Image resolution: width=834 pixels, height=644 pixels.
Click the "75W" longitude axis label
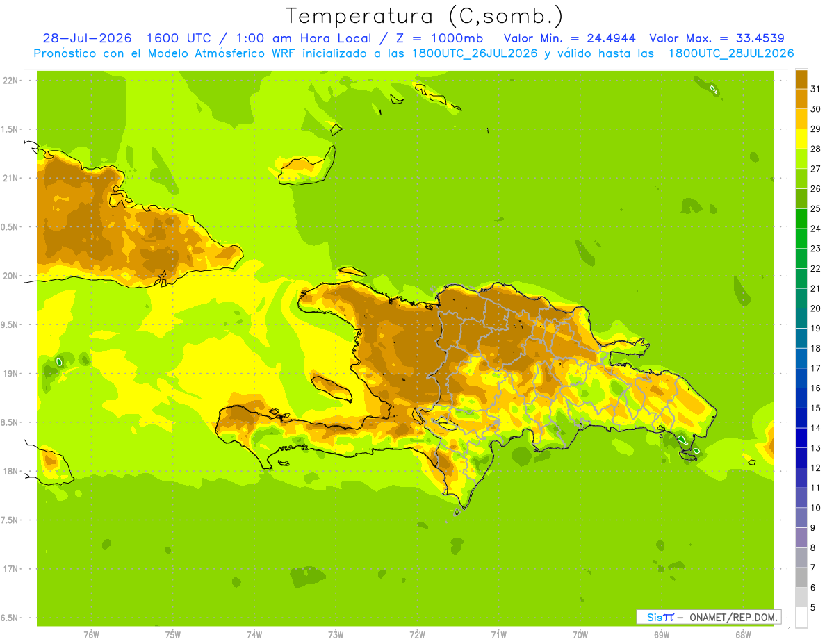(172, 635)
